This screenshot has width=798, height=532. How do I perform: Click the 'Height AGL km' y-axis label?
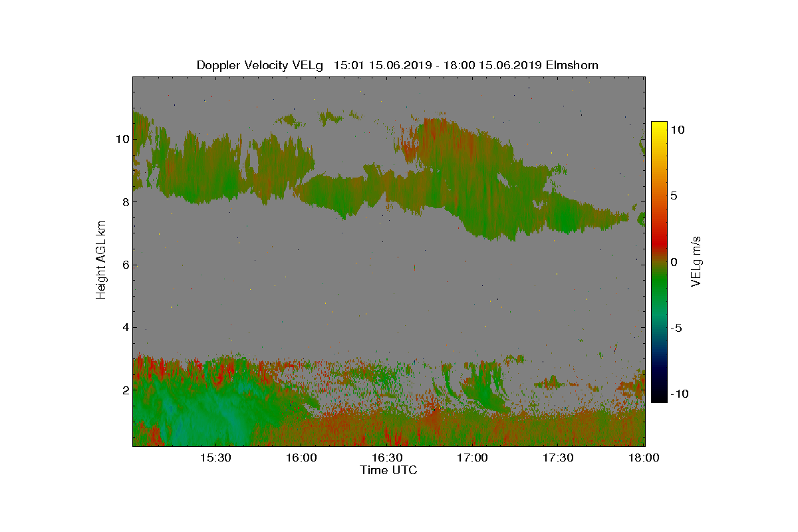[101, 261]
